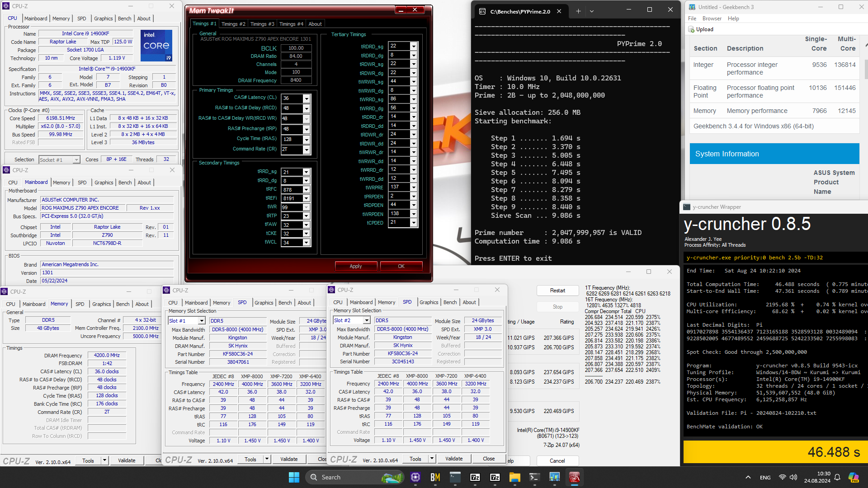Image resolution: width=868 pixels, height=488 pixels.
Task: Click the CPU-Z taskbar icon
Action: 415,477
